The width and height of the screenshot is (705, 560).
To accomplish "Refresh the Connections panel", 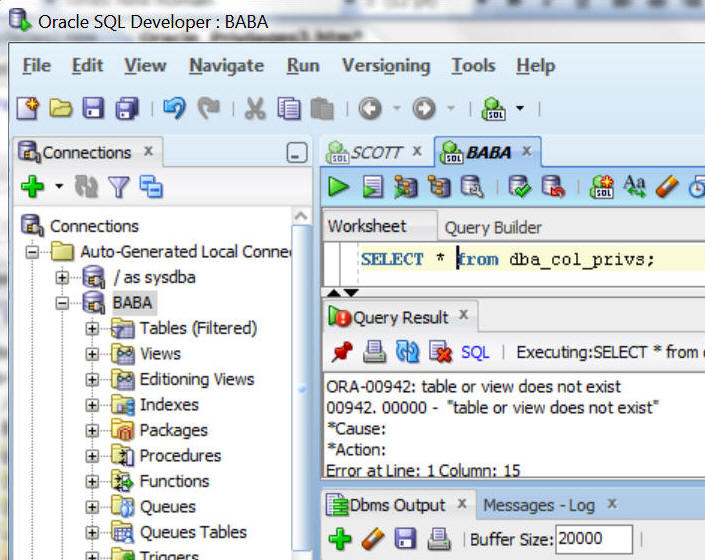I will point(86,187).
